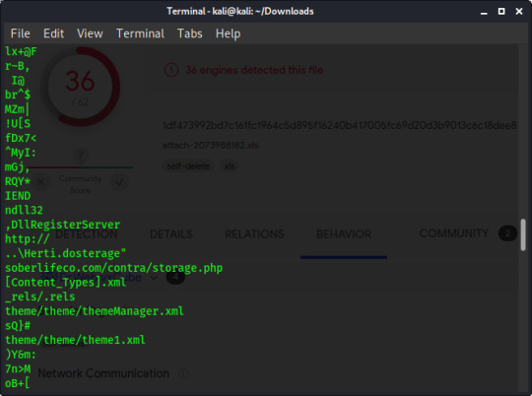Open DETECTION tab in background page

[x=87, y=234]
